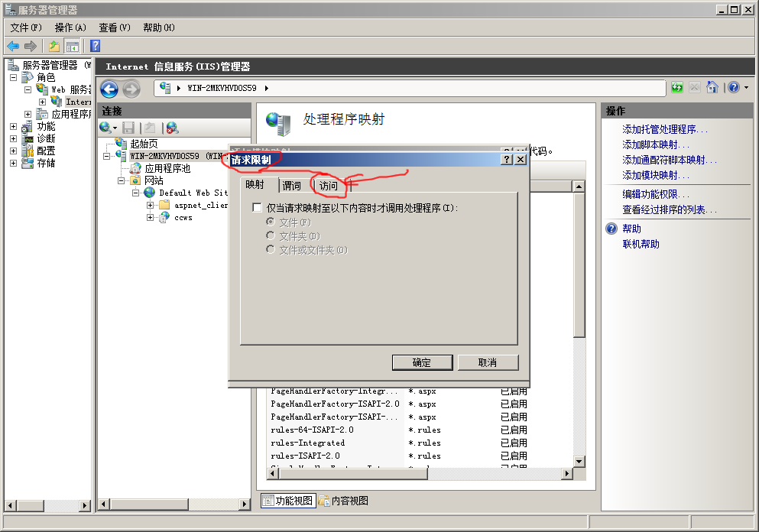Screen dimensions: 759x532
Task: Click the blue back arrow in IIS manager
Action: [109, 89]
